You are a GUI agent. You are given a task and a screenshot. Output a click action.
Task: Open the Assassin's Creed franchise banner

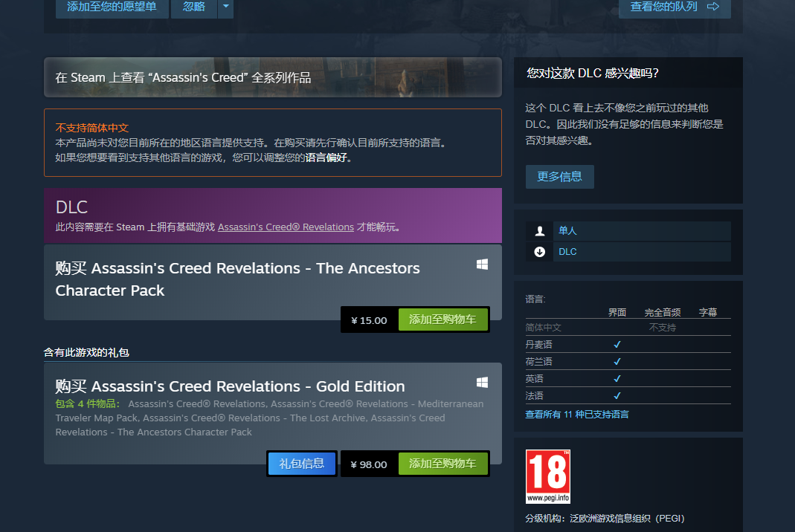[273, 77]
